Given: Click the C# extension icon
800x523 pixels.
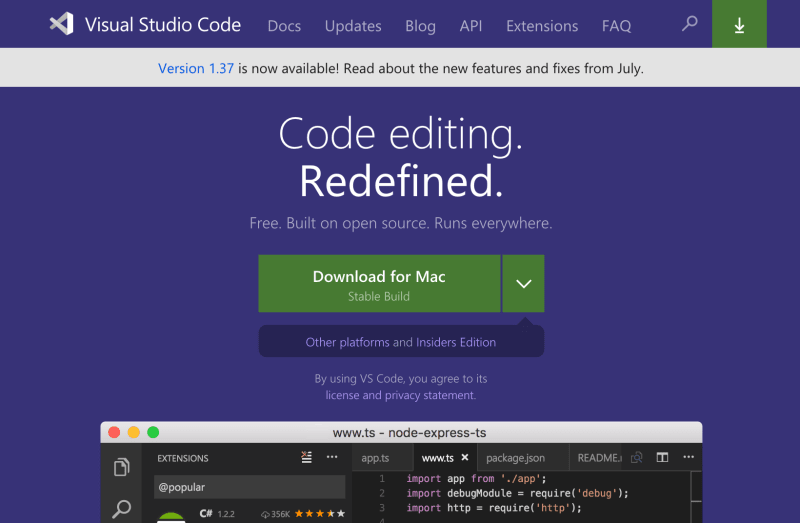Looking at the screenshot, I should pos(171,517).
